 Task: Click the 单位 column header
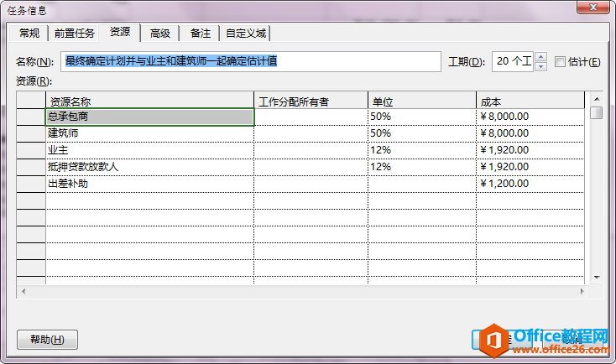click(422, 101)
